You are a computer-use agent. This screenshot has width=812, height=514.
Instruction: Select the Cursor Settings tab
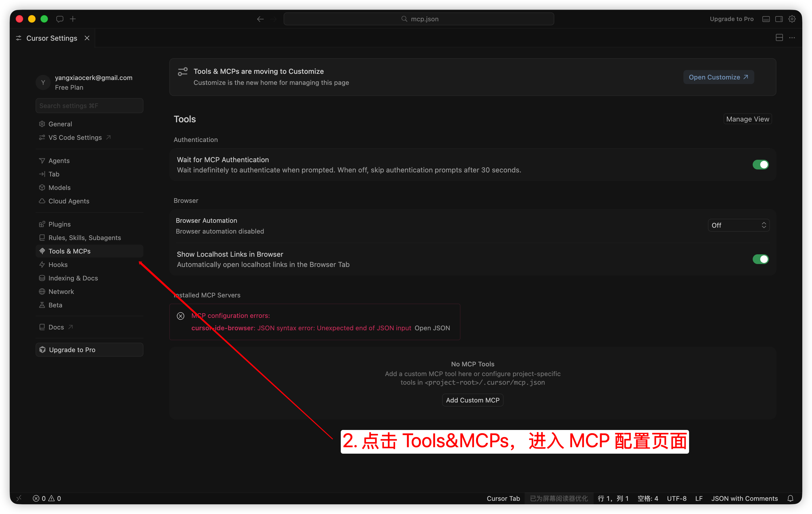[x=53, y=38]
